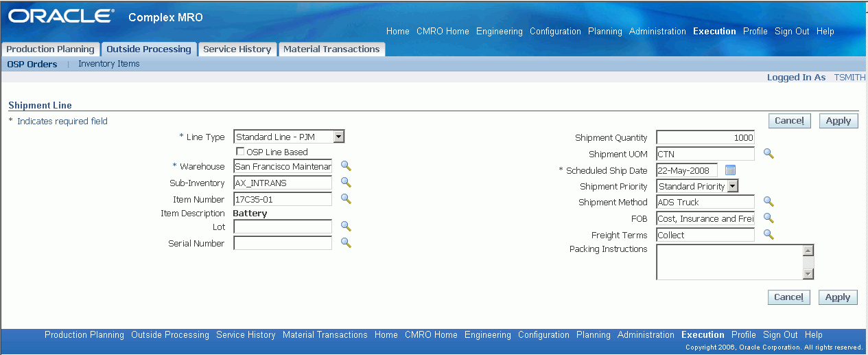The image size is (868, 355).
Task: Click the bottom Cancel button
Action: coord(789,297)
